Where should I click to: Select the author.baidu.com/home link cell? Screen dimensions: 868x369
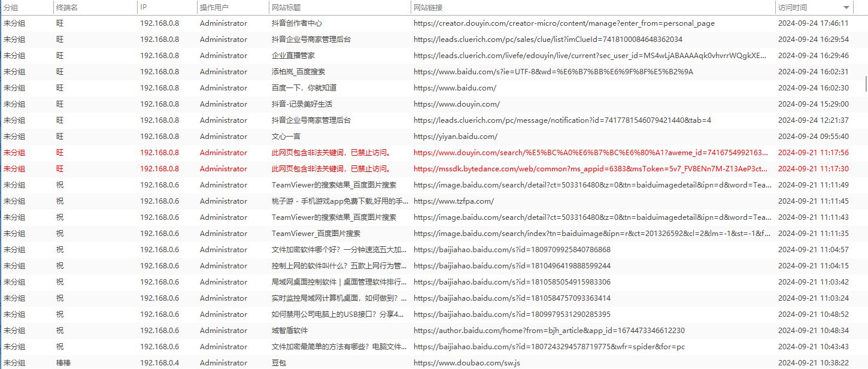549,331
